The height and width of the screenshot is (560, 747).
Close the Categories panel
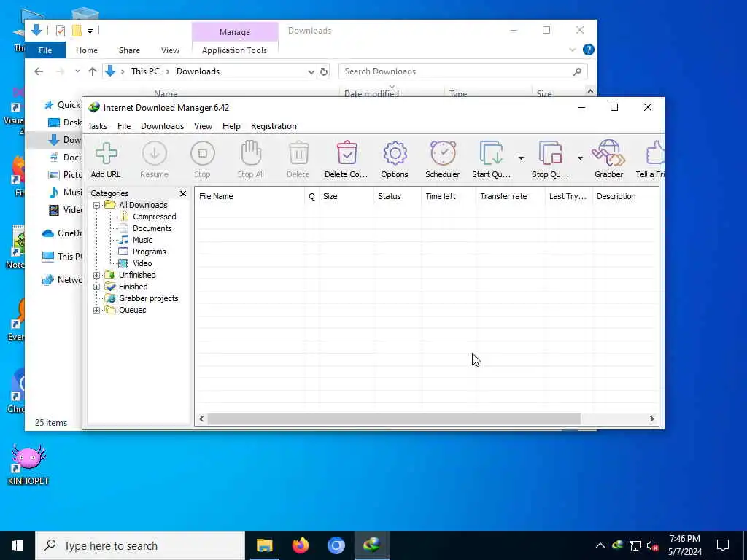click(183, 193)
